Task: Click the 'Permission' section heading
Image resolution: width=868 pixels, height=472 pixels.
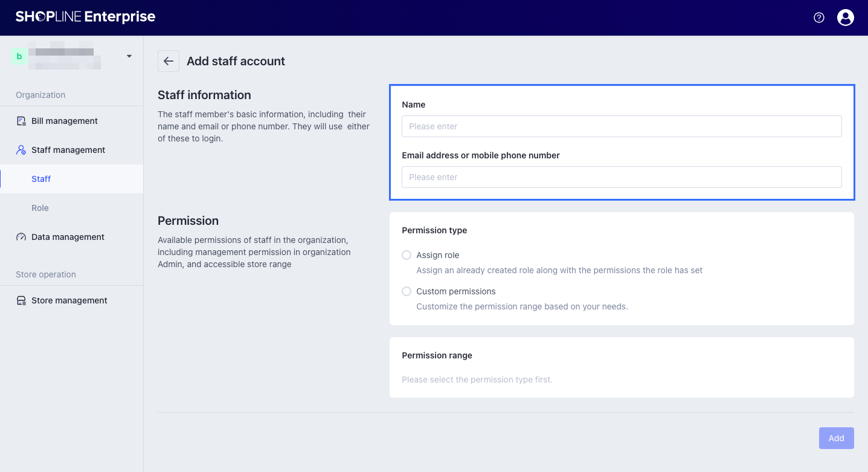Action: [x=188, y=221]
